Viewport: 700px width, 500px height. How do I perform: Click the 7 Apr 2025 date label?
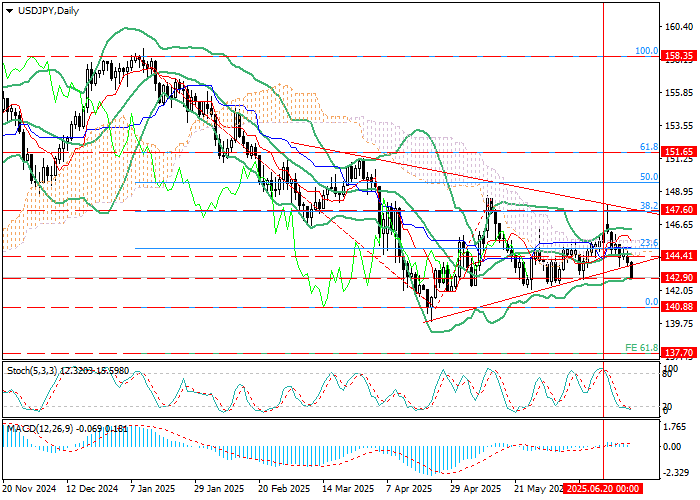pos(409,489)
